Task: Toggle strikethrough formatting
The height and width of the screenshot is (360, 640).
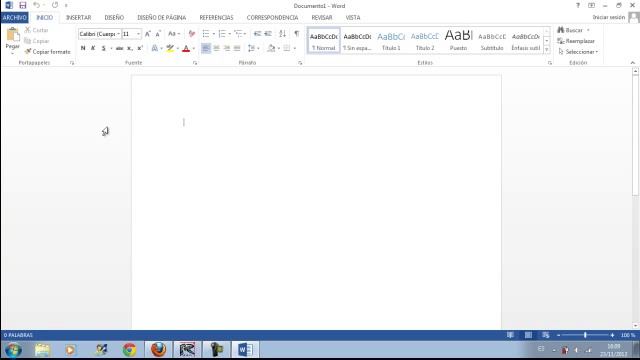Action: coord(120,48)
